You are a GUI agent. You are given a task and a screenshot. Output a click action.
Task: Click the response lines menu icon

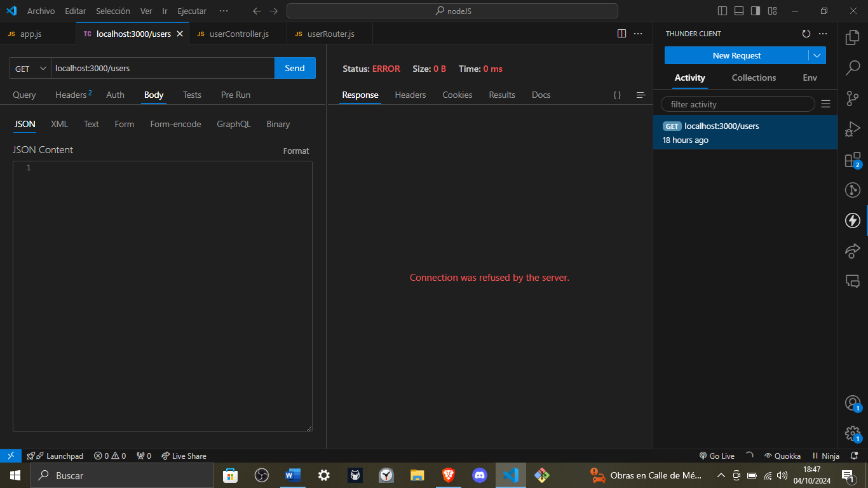pos(641,95)
